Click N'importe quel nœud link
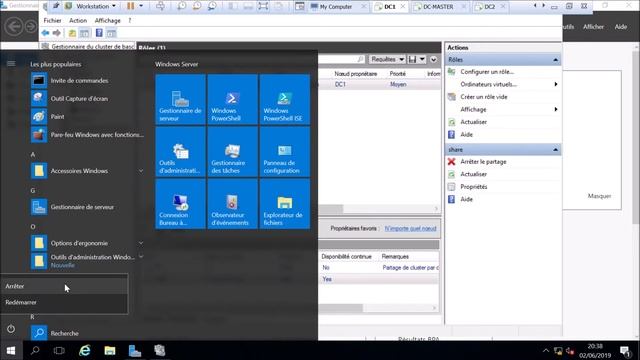The height and width of the screenshot is (360, 640). pos(410,228)
